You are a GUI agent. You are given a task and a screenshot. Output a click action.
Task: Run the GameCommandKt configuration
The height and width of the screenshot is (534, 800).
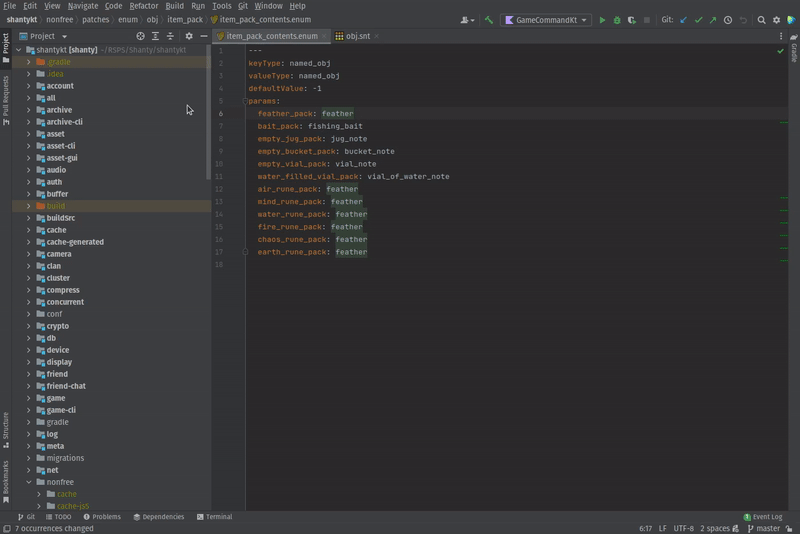coord(602,20)
